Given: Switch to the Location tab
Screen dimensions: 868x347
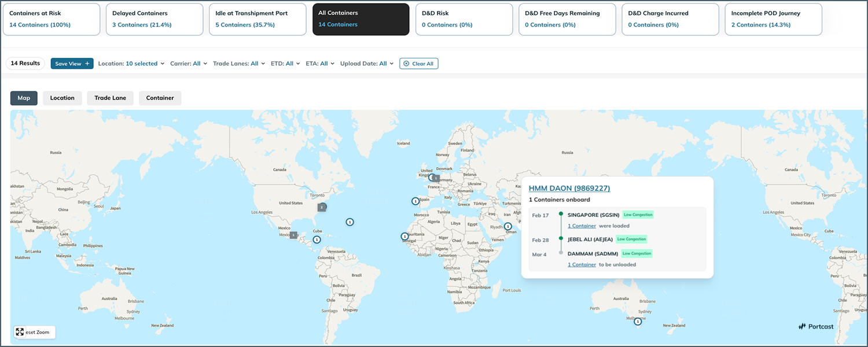Looking at the screenshot, I should pos(62,98).
